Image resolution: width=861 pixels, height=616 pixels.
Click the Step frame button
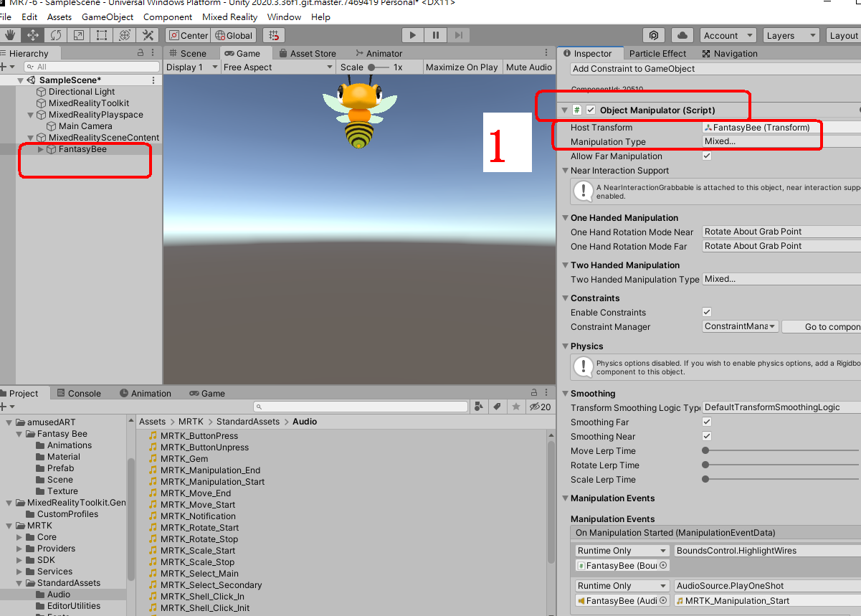[x=459, y=35]
